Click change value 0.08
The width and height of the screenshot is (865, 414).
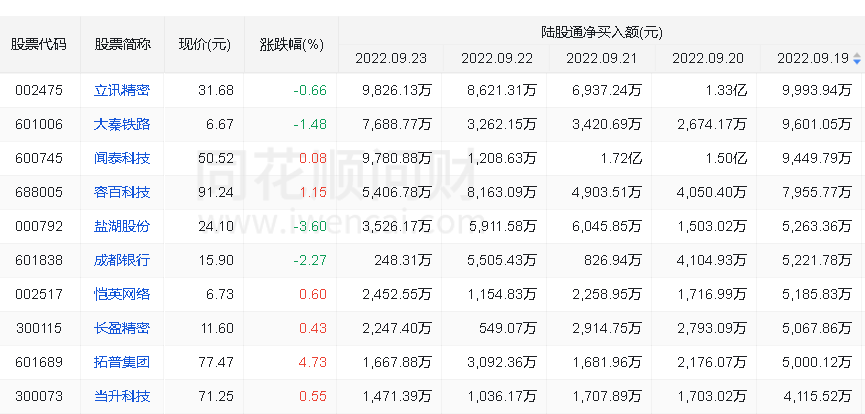313,158
